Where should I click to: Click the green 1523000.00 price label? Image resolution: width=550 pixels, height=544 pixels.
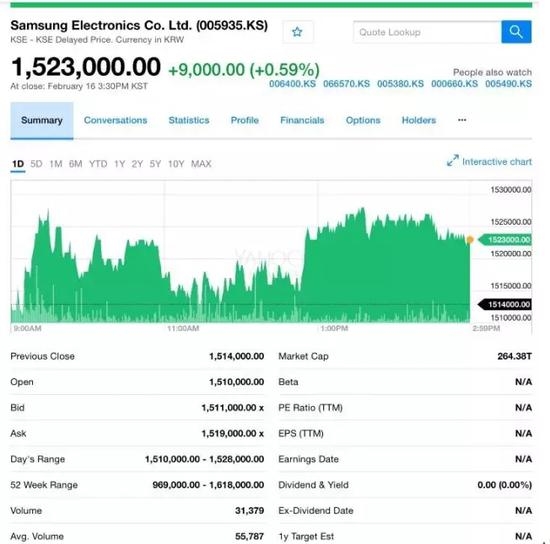505,240
